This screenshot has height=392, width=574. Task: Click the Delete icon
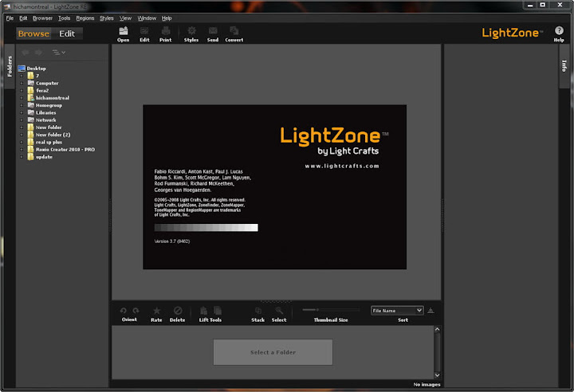click(x=178, y=311)
